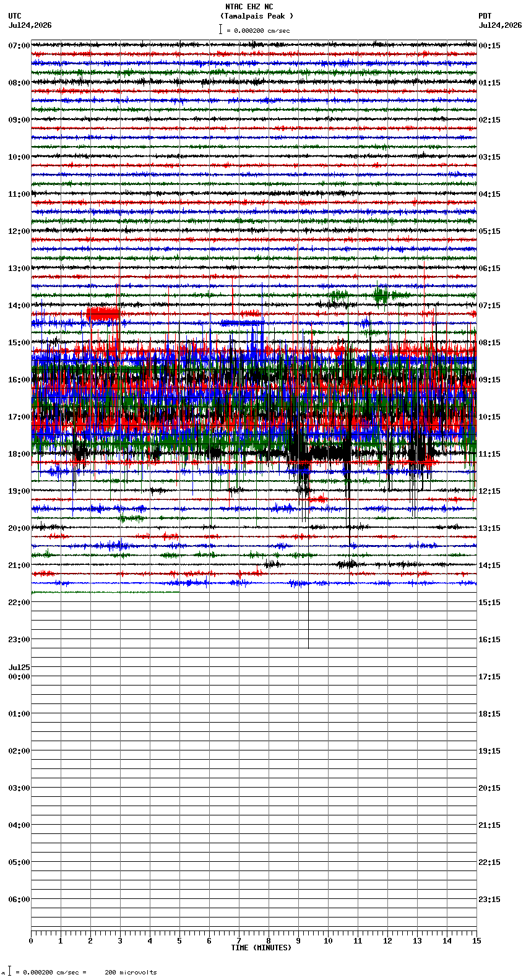526x980 pixels.
Task: Click the '03:15' PDT time label
Action: tap(489, 157)
